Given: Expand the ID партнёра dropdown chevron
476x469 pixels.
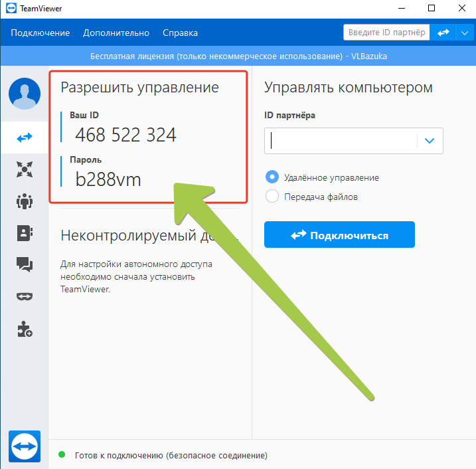Looking at the screenshot, I should [430, 141].
